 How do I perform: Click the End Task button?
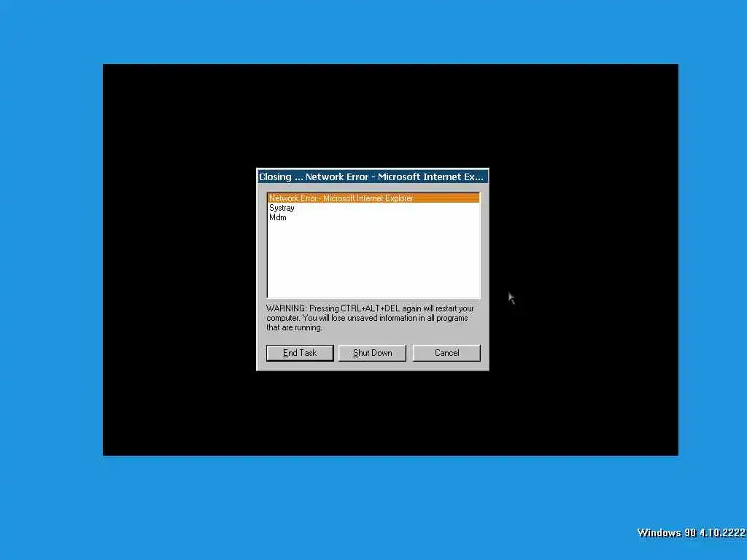(x=300, y=353)
